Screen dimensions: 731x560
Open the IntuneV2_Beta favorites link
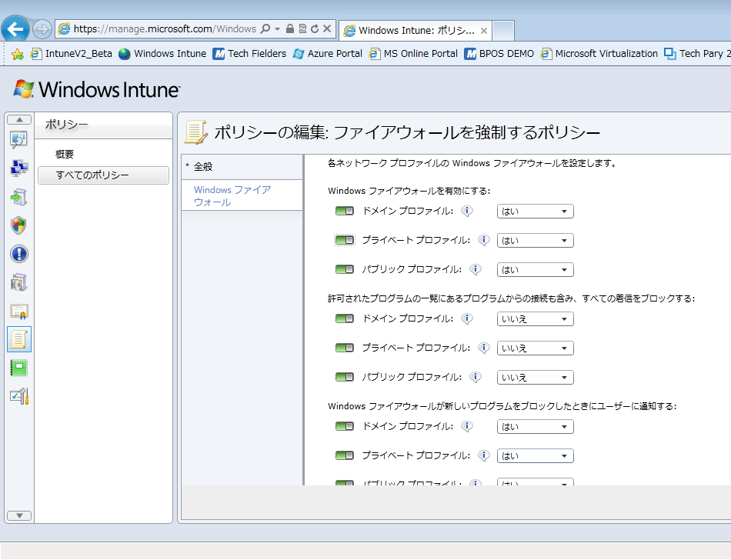[72, 54]
